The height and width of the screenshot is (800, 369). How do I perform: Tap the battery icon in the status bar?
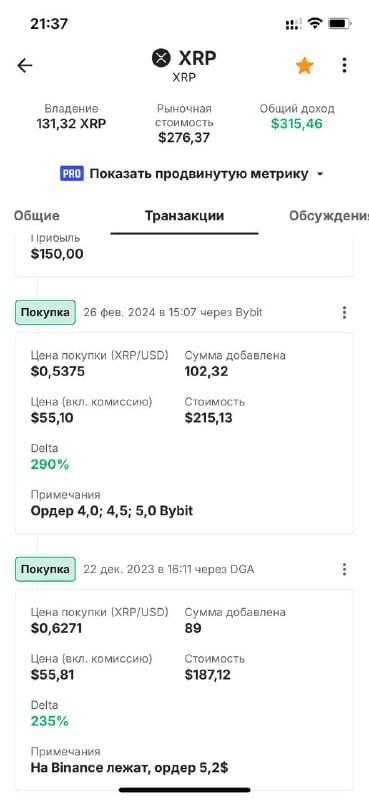[x=339, y=23]
